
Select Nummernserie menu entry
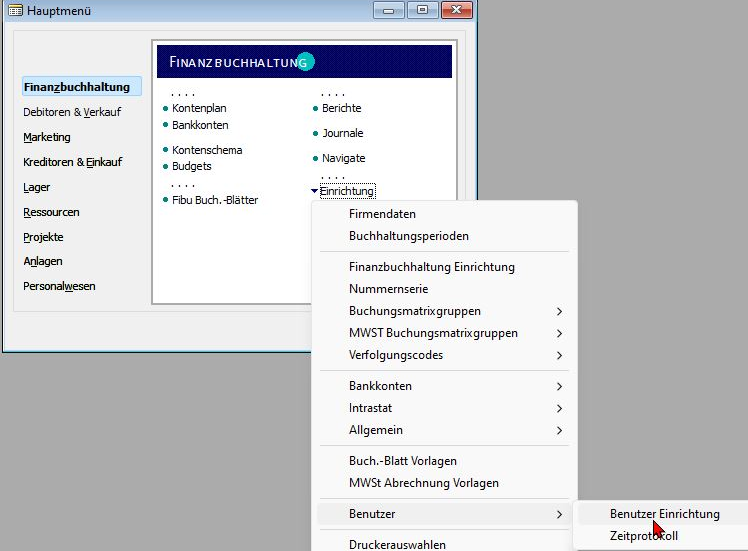444,289
